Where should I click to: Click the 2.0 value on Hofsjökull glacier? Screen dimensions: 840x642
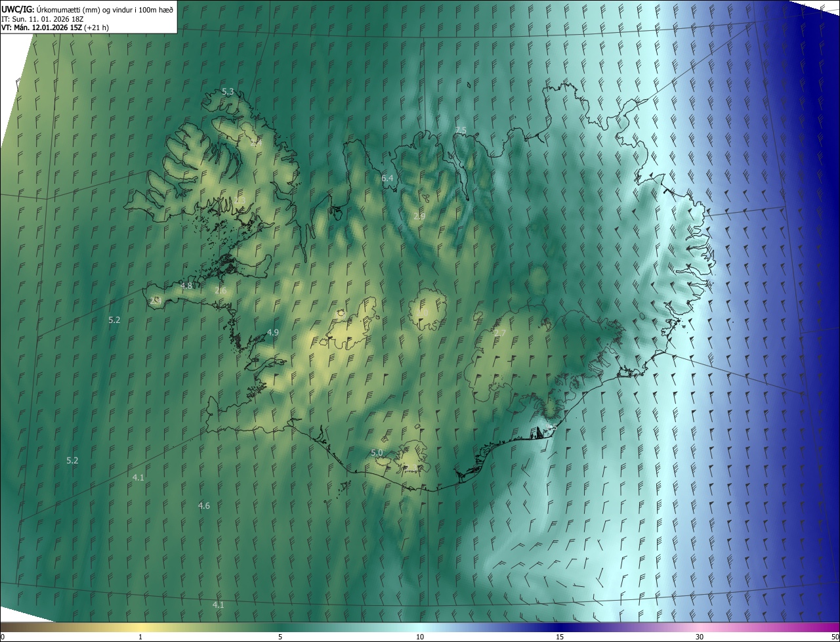tap(423, 312)
